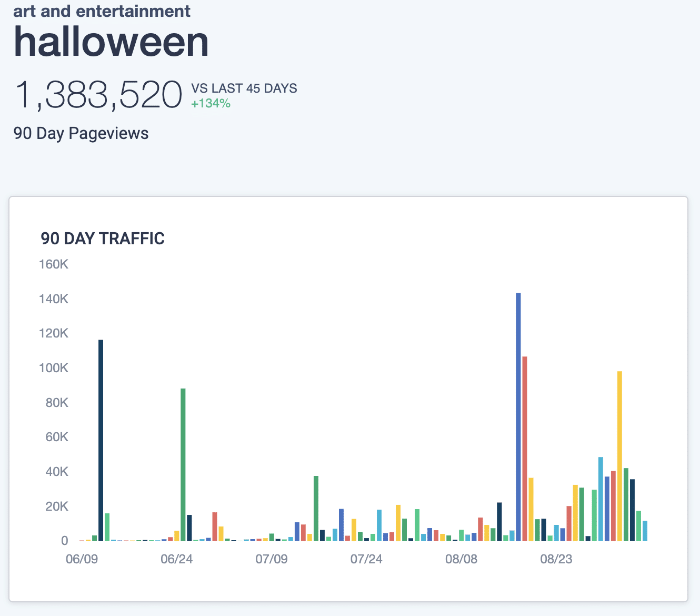
Task: Click the 07/09 x-axis date label
Action: pyautogui.click(x=272, y=559)
